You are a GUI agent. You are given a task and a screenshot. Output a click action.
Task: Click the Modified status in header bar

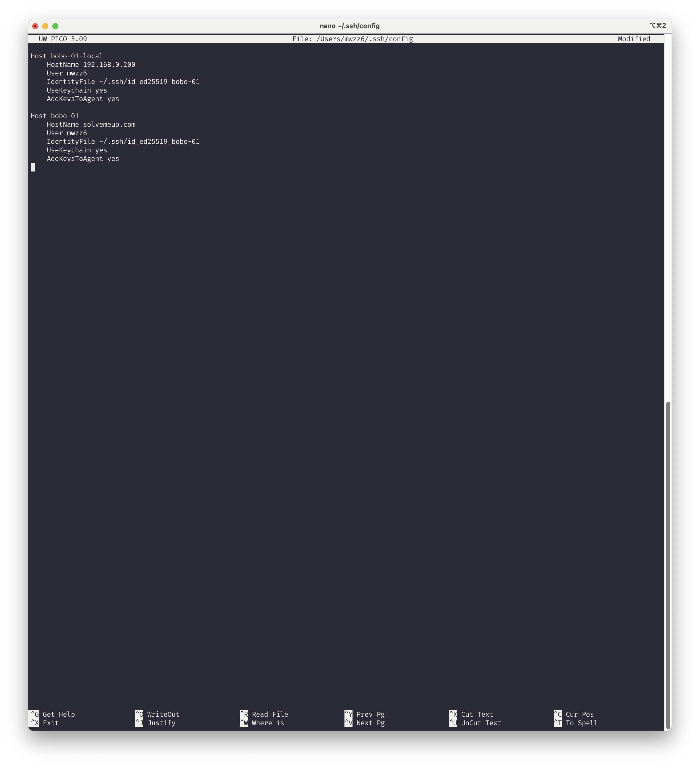click(x=634, y=39)
